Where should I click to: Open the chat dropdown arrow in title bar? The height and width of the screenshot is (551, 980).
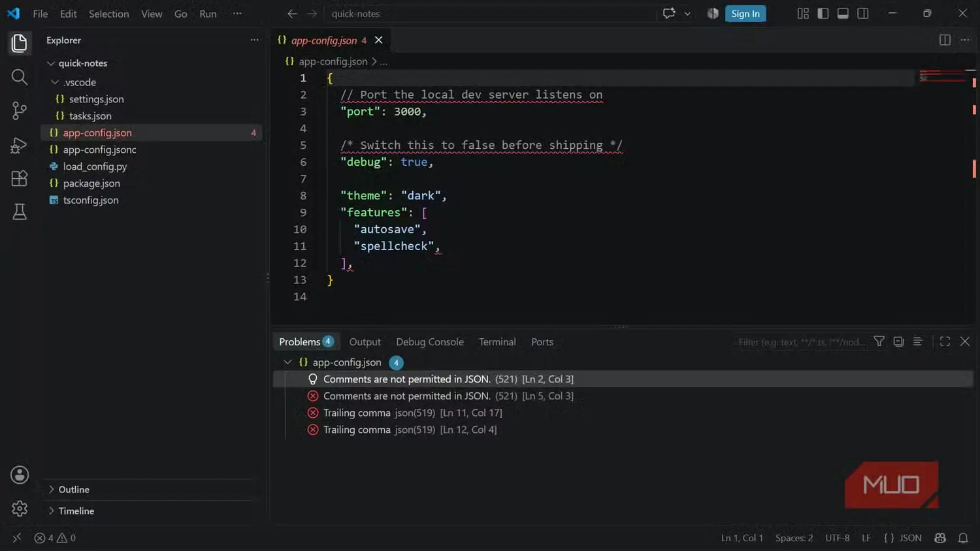687,14
